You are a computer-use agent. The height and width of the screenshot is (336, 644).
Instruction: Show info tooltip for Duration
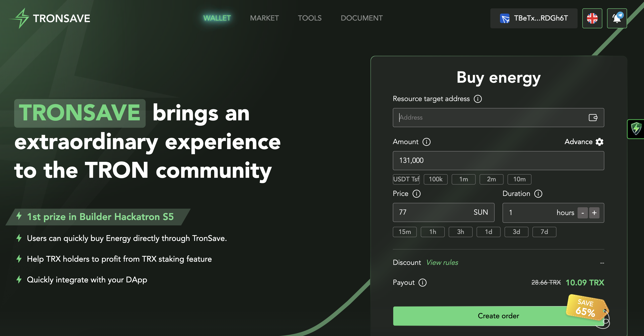(x=538, y=194)
